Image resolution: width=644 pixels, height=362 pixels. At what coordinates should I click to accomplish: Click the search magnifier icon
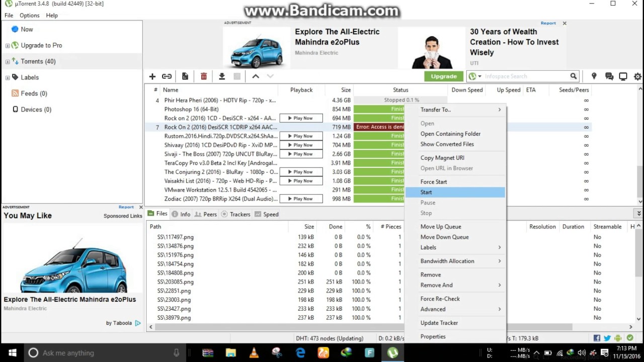[573, 76]
